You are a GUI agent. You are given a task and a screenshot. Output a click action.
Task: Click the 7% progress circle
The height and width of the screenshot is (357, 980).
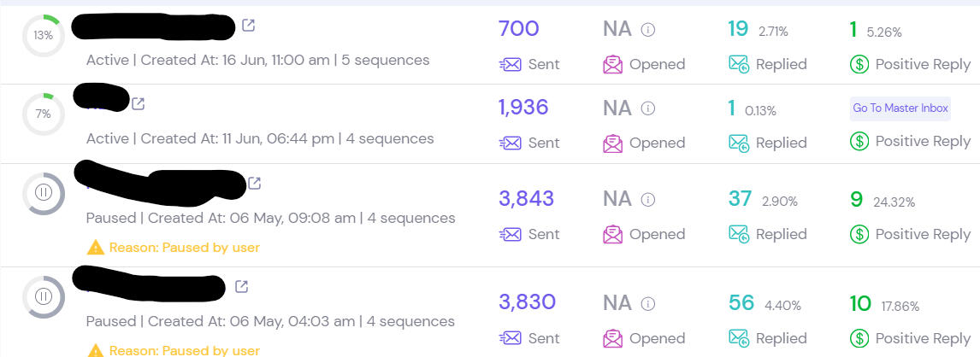[x=43, y=114]
